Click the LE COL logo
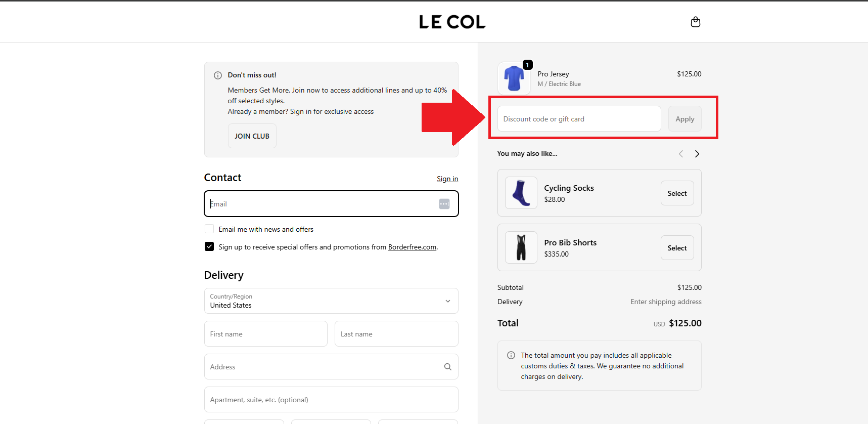868x424 pixels. click(x=452, y=22)
